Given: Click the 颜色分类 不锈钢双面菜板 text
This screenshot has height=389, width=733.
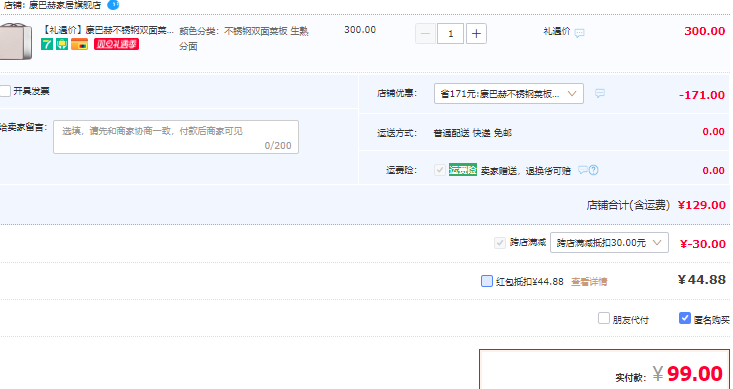Looking at the screenshot, I should (244, 38).
